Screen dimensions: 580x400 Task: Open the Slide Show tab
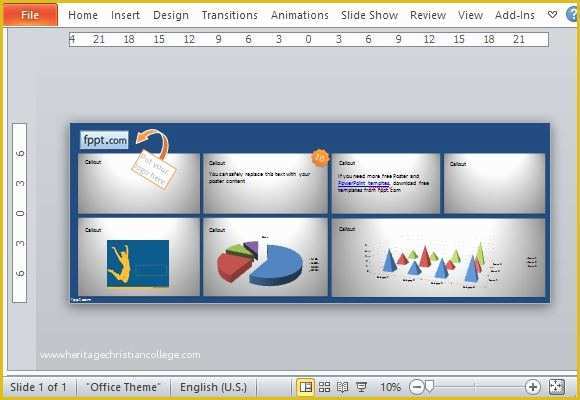coord(369,15)
